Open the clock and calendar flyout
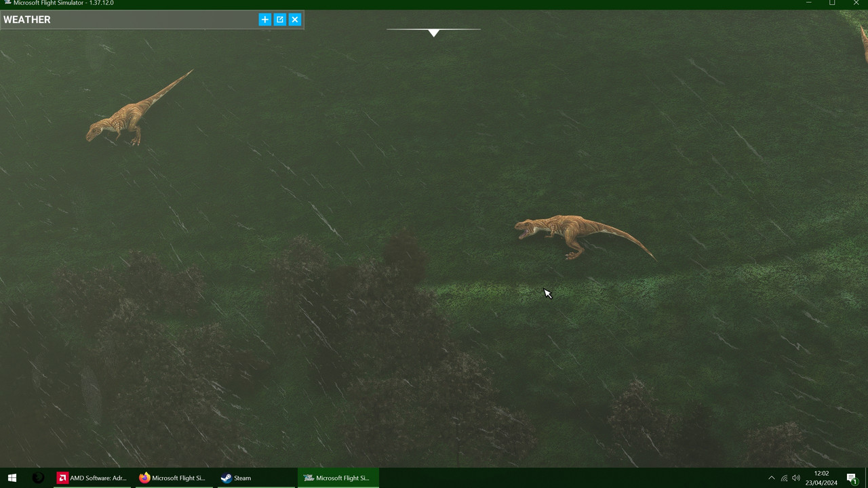The height and width of the screenshot is (488, 868). point(822,478)
